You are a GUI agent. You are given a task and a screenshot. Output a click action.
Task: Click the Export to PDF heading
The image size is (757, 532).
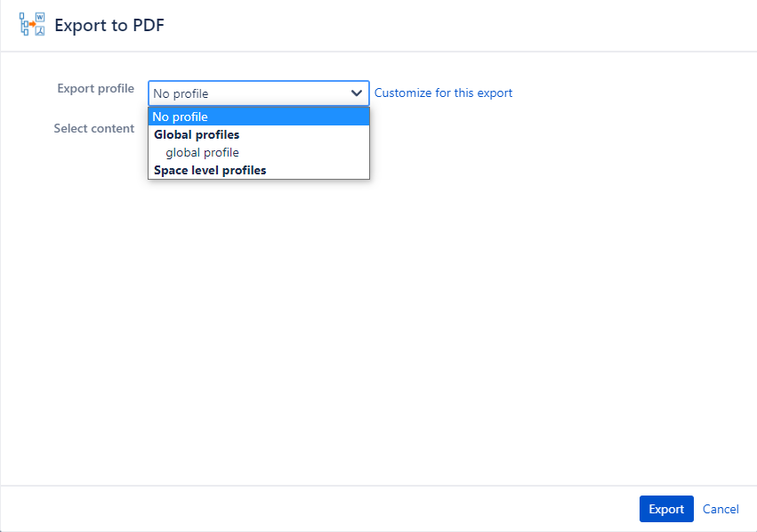pos(109,25)
